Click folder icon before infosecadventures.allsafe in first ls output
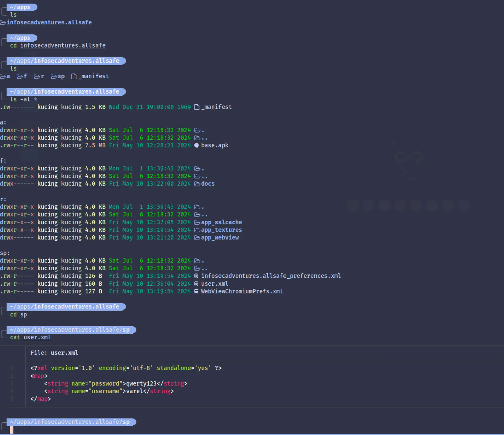The height and width of the screenshot is (435, 504). click(3, 23)
